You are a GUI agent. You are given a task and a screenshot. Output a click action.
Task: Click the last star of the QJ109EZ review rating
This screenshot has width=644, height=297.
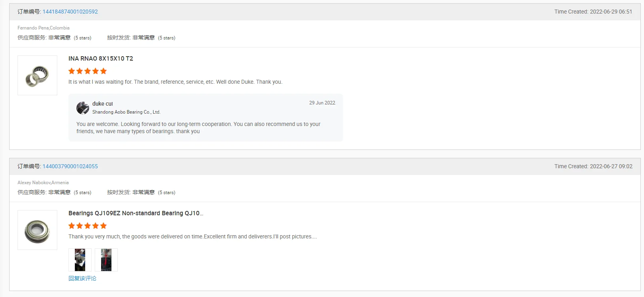pyautogui.click(x=103, y=226)
